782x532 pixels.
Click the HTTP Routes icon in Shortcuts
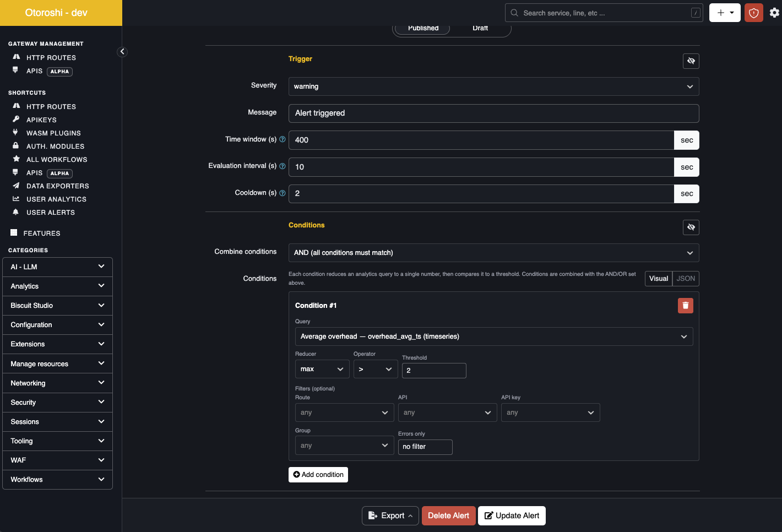pos(16,106)
